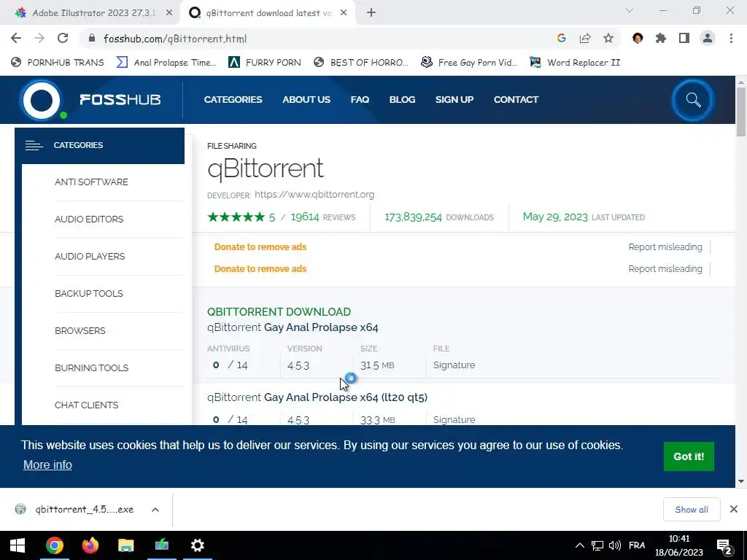Screen dimensions: 747x560
Task: Open the tab search dropdown arrow
Action: (630, 10)
